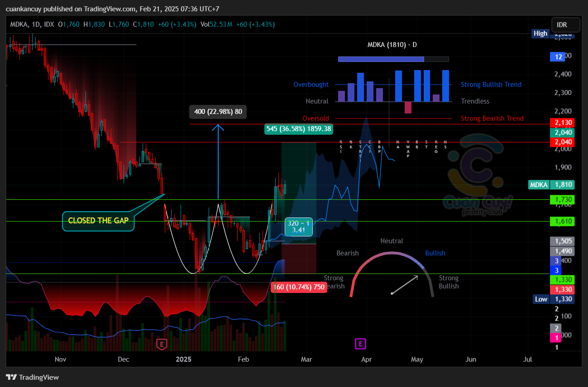Click the red 2,130 price level tag
Viewport: 588px width, 387px height.
[x=561, y=123]
